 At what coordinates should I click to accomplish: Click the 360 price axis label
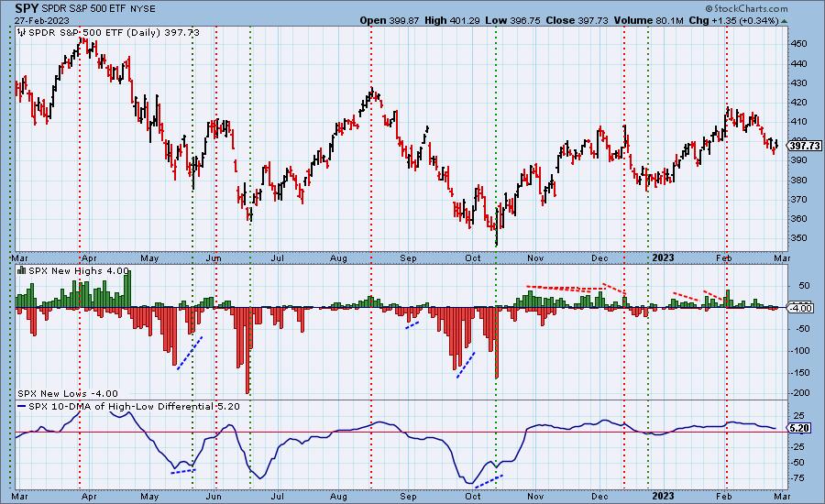point(798,218)
